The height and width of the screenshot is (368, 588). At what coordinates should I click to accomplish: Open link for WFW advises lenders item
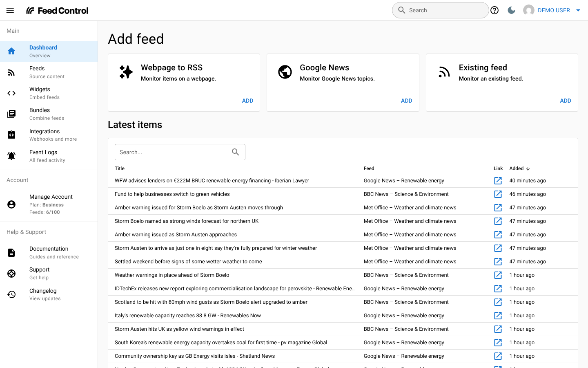498,181
